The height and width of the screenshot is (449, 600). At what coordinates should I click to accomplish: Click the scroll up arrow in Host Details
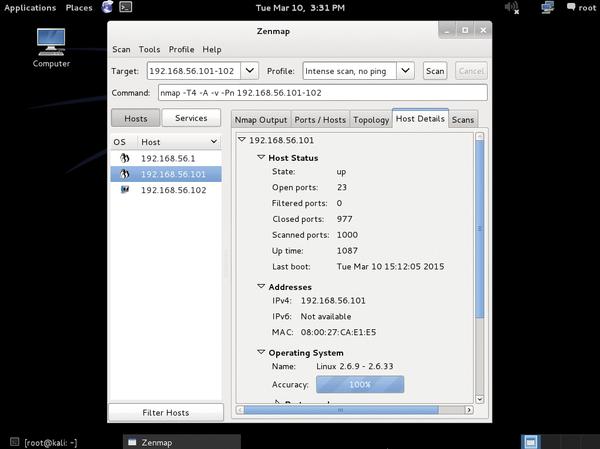pyautogui.click(x=479, y=136)
